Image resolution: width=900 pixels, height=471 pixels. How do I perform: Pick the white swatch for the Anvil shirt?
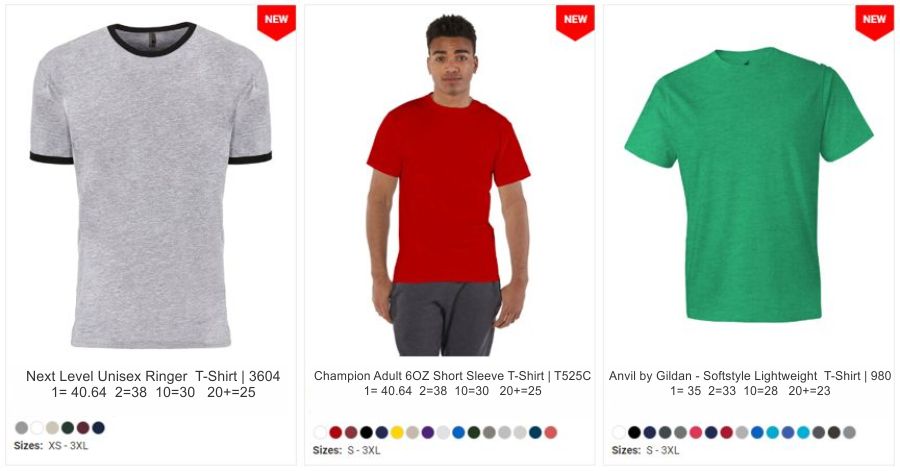click(619, 433)
